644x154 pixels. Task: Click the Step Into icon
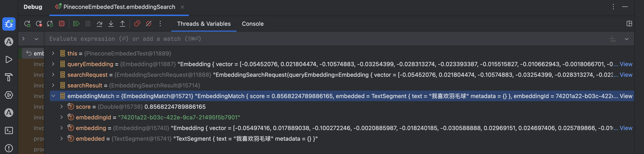point(111,24)
